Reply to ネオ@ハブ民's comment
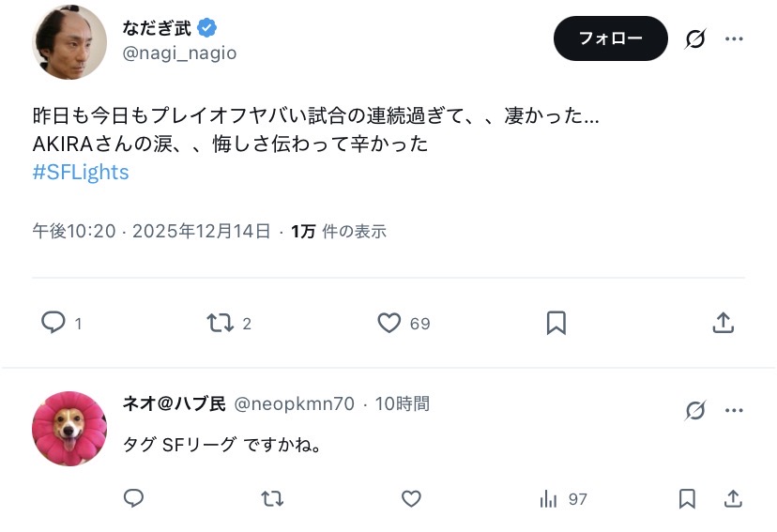This screenshot has height=532, width=777. click(x=134, y=498)
